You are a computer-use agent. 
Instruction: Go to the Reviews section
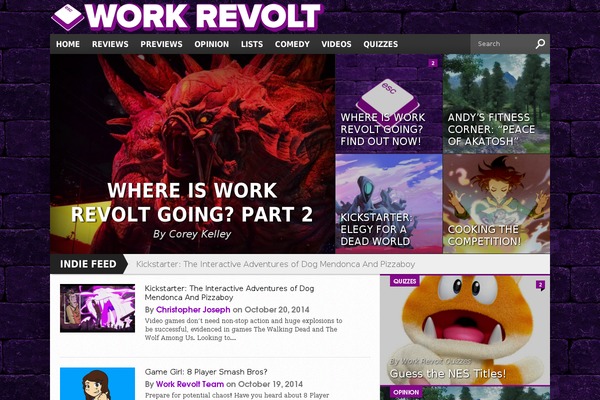click(x=110, y=44)
